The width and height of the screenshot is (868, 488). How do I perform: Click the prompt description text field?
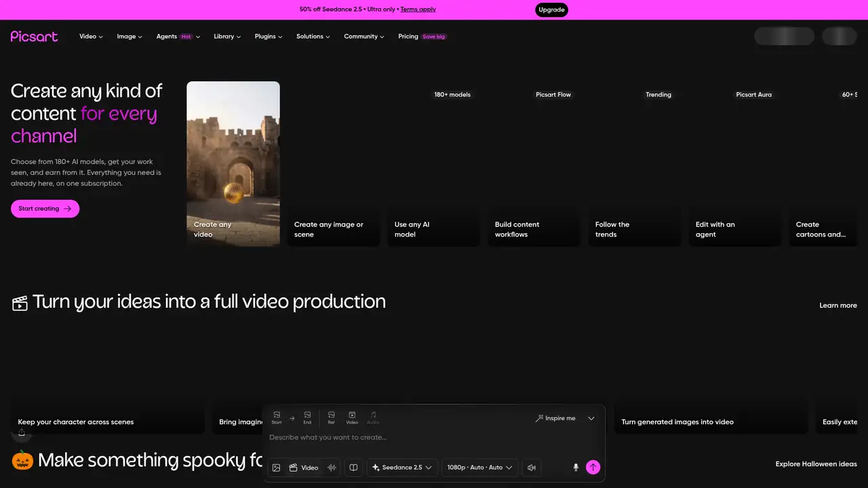[434, 438]
